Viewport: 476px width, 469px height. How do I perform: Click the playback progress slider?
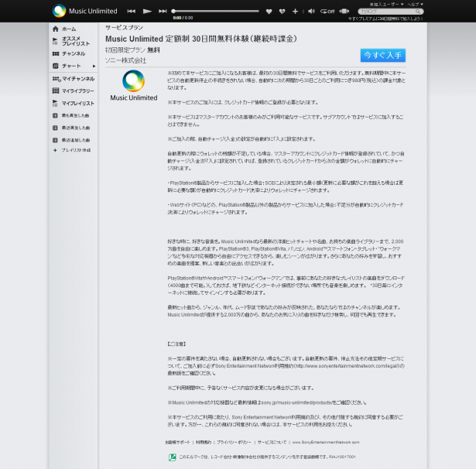(x=215, y=12)
